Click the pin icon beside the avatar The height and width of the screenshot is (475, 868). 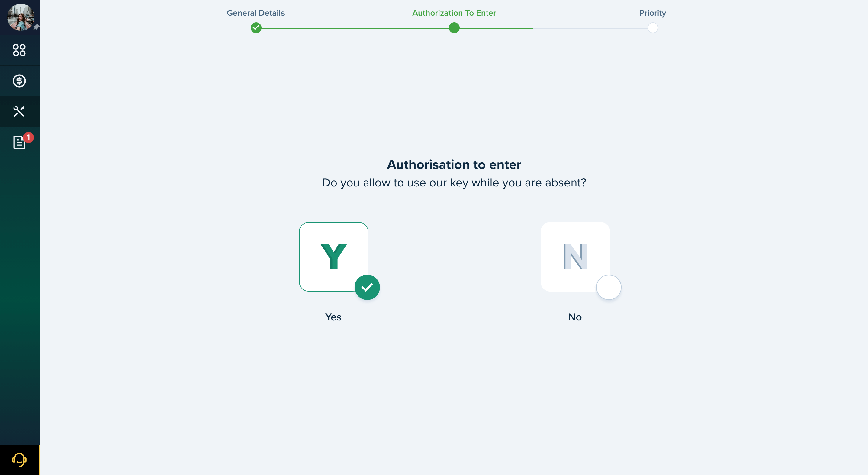(36, 27)
